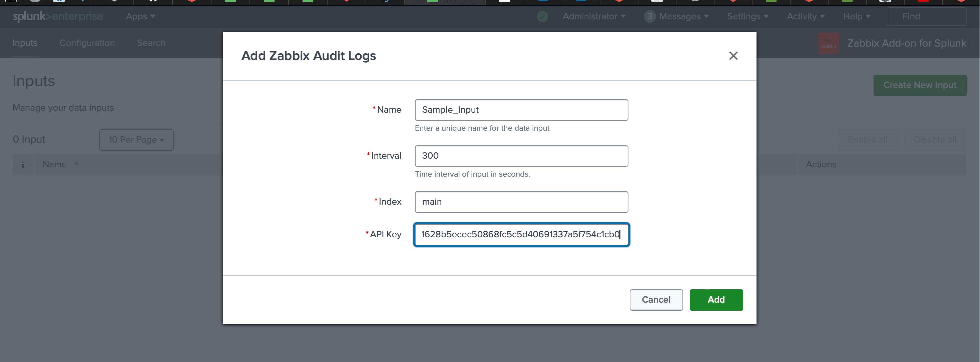Viewport: 980px width, 362px height.
Task: Close the Add Zabbix Audit Logs dialog
Action: pyautogui.click(x=733, y=56)
